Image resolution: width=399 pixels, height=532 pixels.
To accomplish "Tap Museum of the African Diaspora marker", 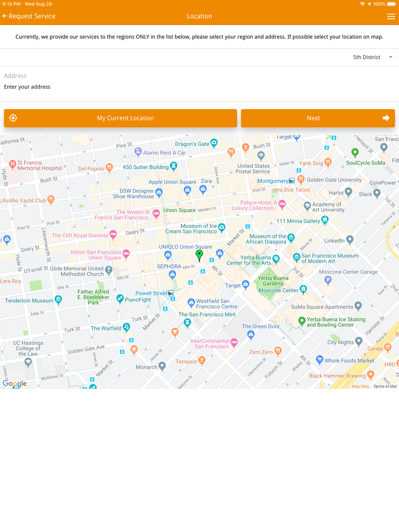I will click(291, 238).
